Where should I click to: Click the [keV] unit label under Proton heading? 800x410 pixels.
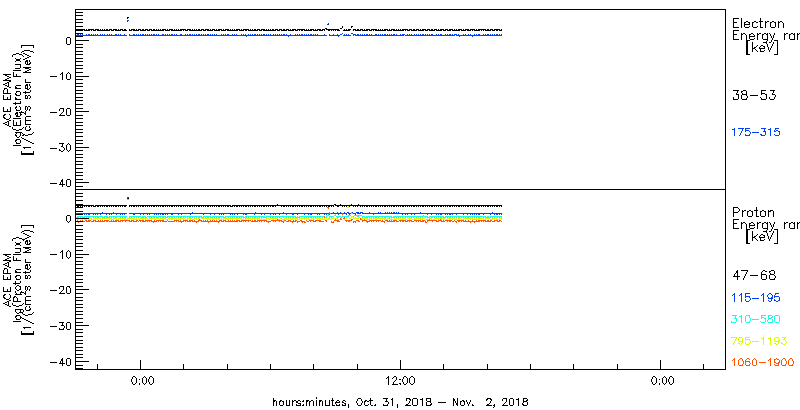click(762, 237)
